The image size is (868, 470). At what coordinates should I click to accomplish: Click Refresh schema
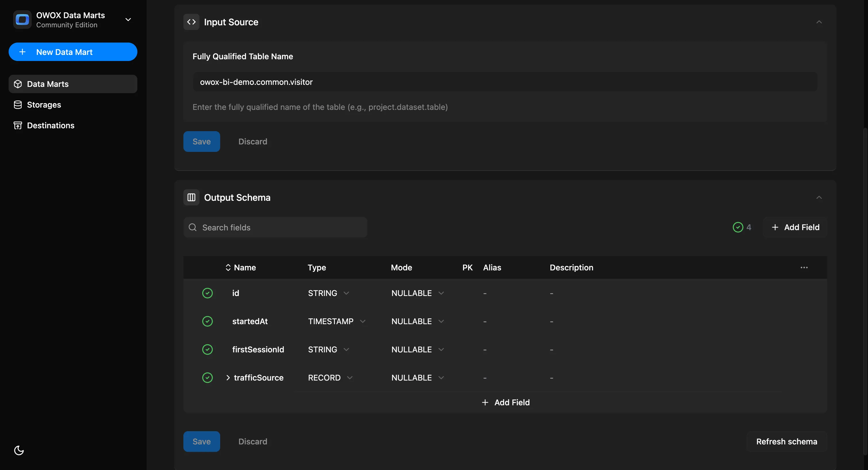[x=787, y=441]
